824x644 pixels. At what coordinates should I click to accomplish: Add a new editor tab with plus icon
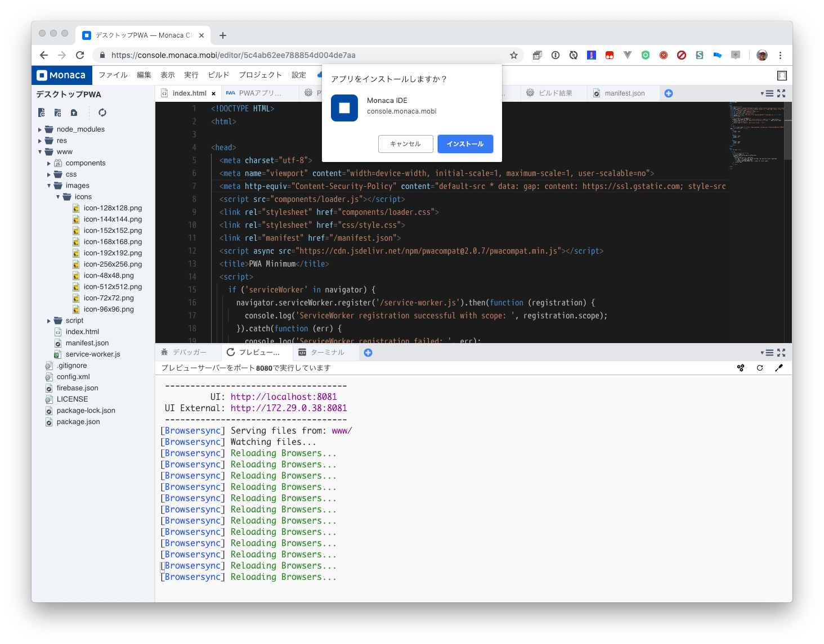click(669, 93)
